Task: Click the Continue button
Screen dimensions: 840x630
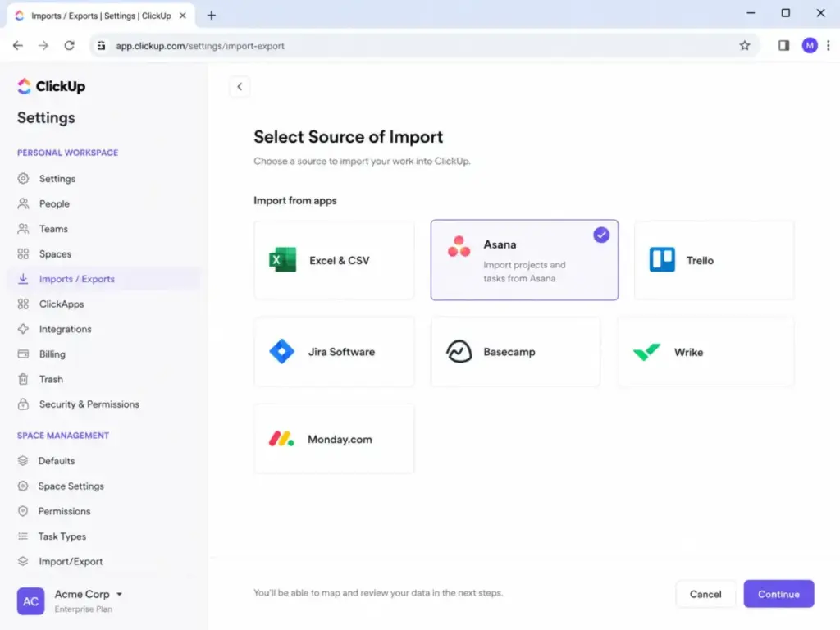Action: tap(778, 594)
